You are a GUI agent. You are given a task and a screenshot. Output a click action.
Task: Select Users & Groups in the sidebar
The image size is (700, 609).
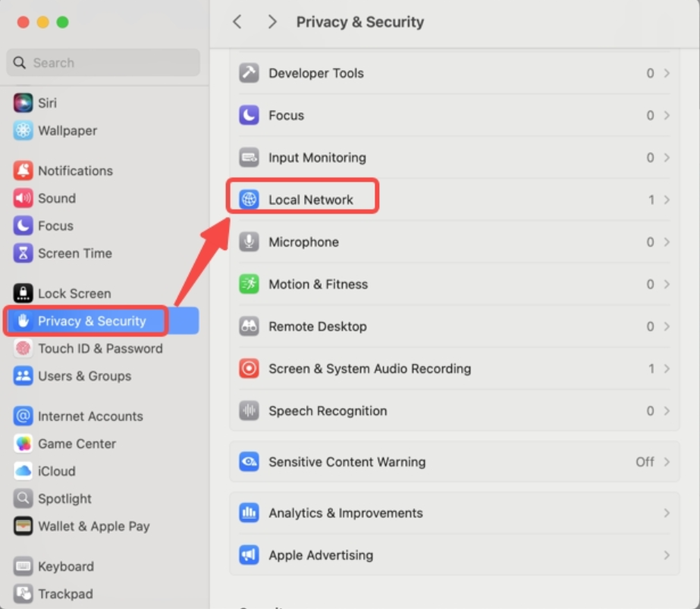pyautogui.click(x=84, y=376)
